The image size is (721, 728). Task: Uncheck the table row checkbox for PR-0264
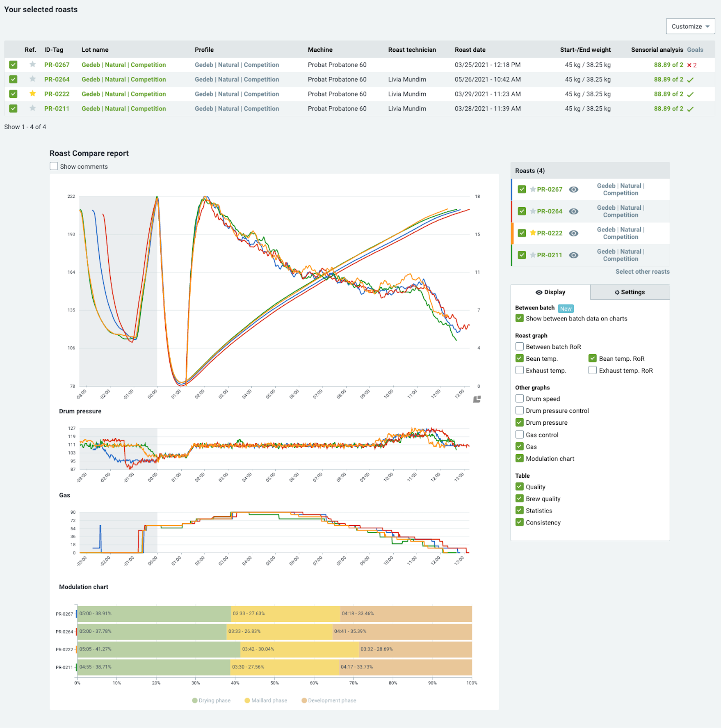[14, 79]
